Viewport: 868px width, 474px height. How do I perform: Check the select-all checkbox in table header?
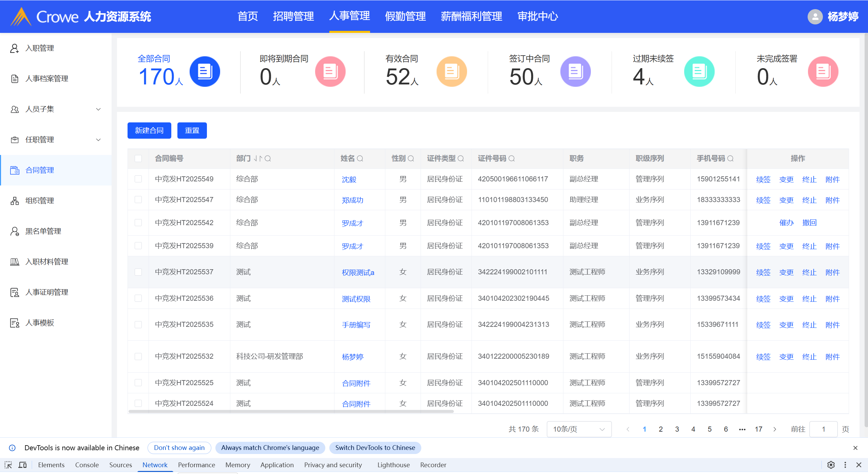138,158
